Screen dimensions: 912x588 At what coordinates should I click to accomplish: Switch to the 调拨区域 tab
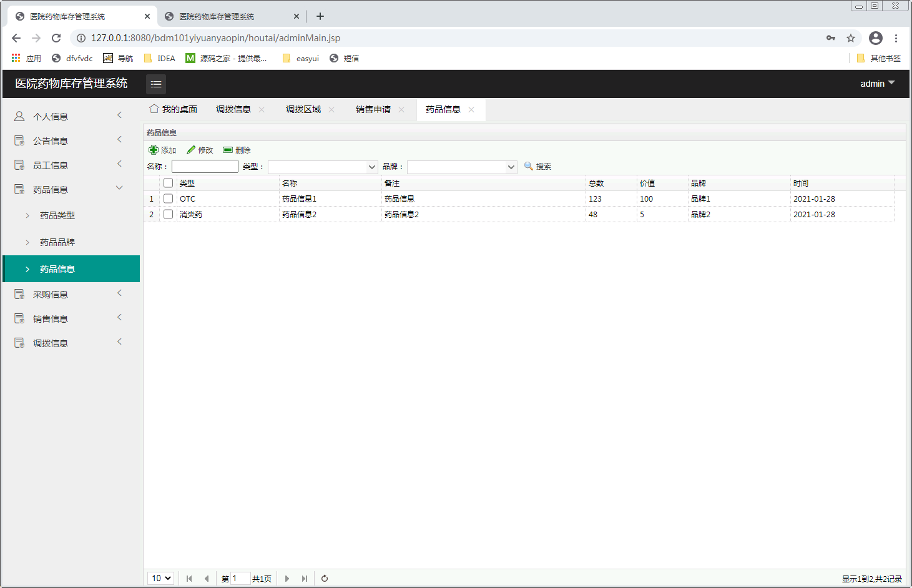pyautogui.click(x=303, y=109)
